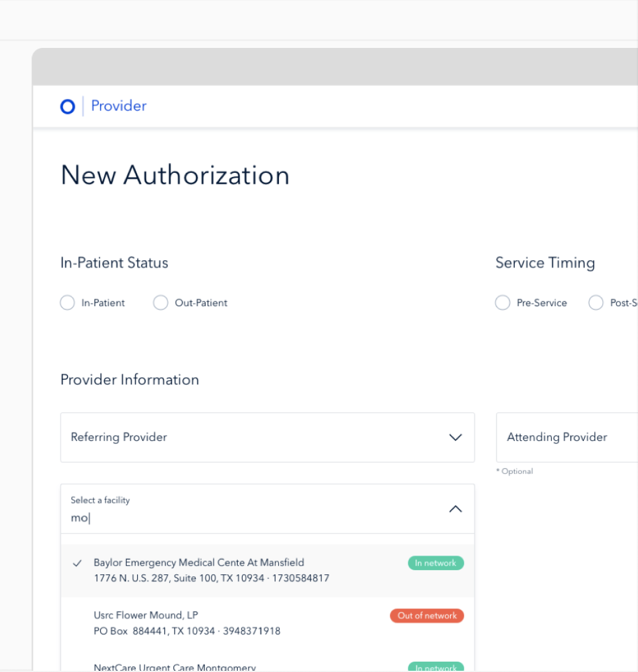Click the New Authorization page title

(175, 175)
